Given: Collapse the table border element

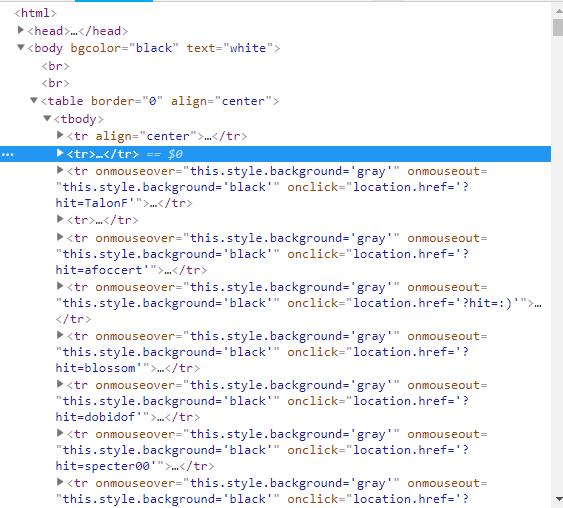Looking at the screenshot, I should (x=34, y=100).
